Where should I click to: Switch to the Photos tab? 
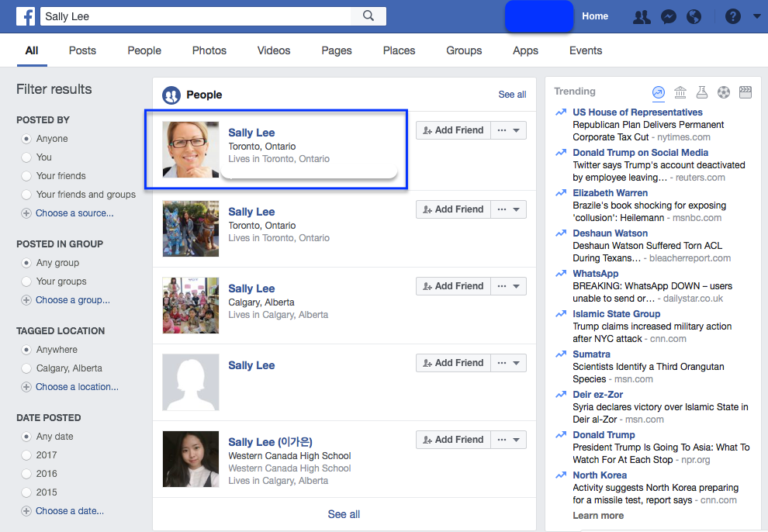point(209,50)
